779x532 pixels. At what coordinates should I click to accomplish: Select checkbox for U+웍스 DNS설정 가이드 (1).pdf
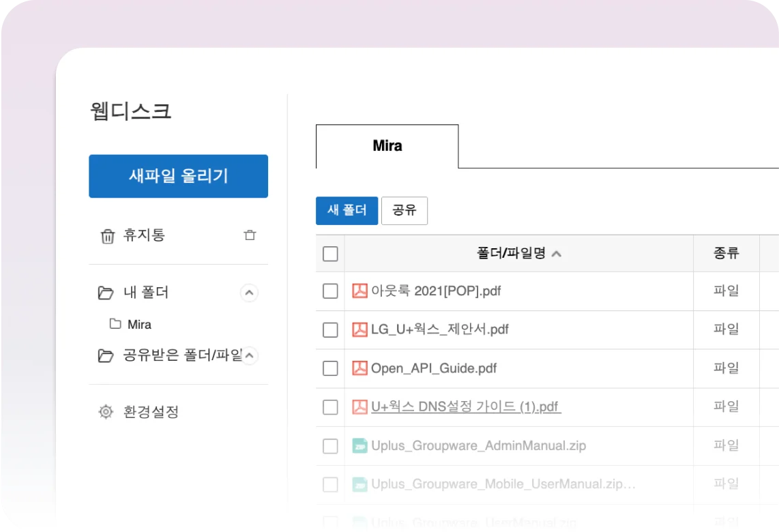pyautogui.click(x=330, y=407)
